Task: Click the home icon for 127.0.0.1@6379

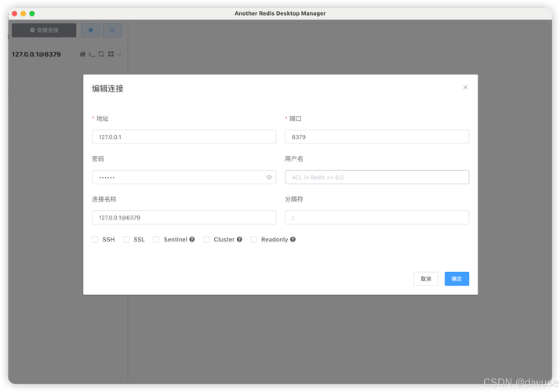Action: [x=82, y=54]
